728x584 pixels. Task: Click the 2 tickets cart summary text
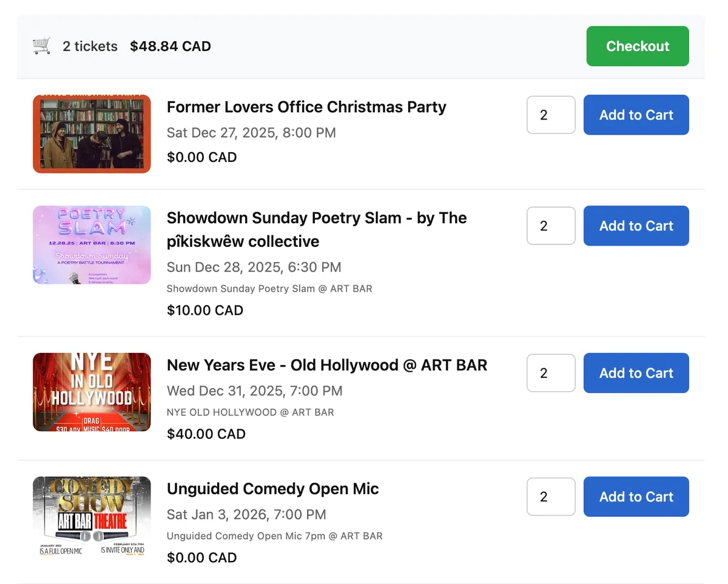90,46
